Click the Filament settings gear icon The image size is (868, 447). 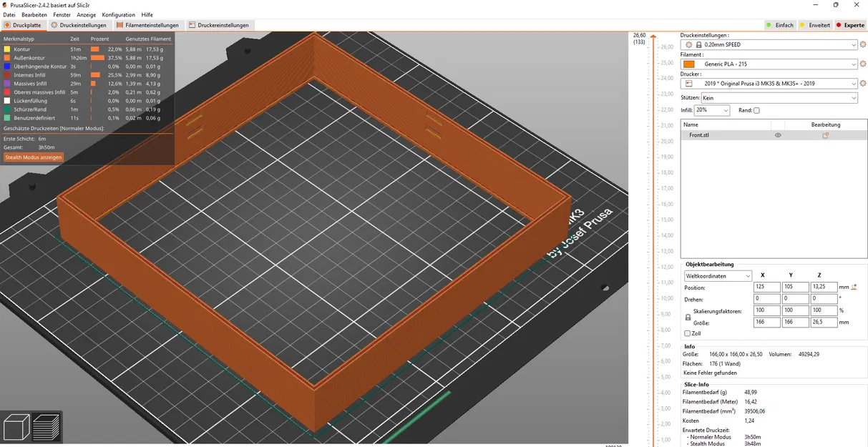[x=862, y=64]
